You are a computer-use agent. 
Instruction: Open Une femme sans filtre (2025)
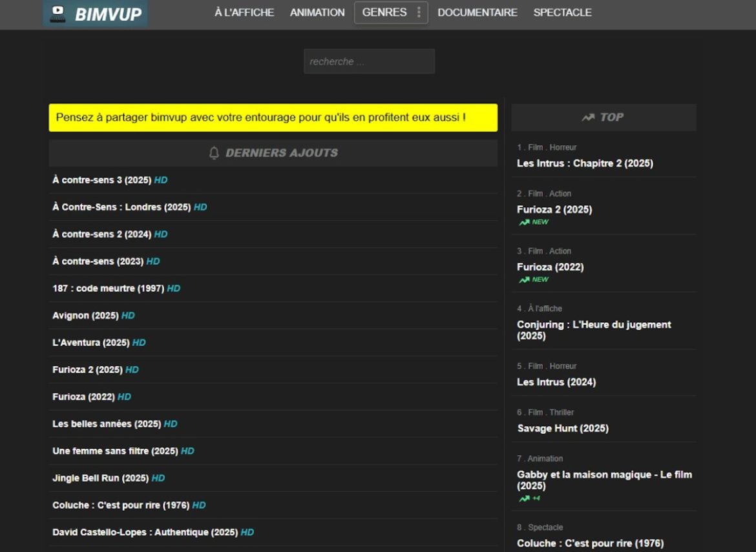(115, 451)
